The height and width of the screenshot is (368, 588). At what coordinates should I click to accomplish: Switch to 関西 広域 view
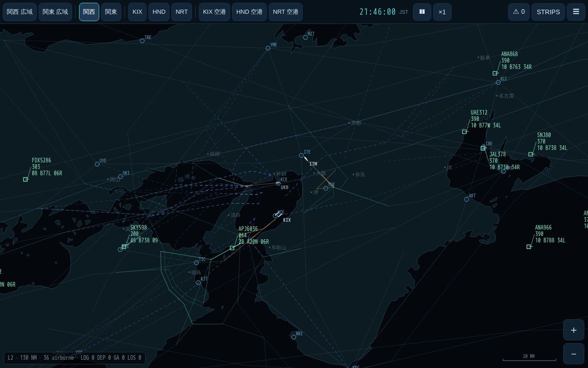click(20, 12)
